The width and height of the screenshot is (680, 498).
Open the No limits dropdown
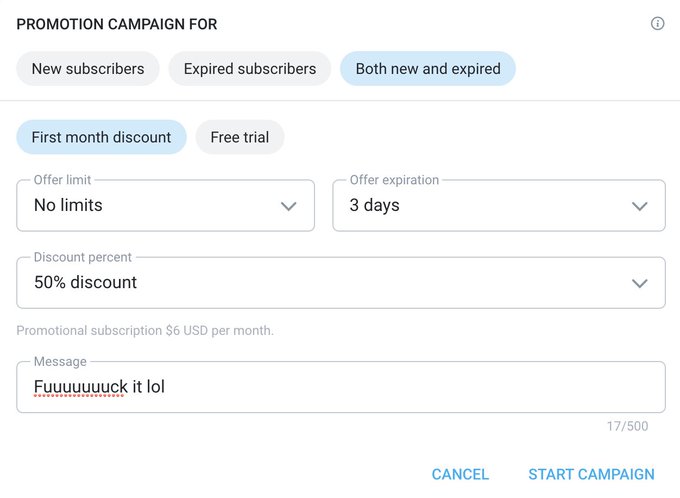click(166, 205)
